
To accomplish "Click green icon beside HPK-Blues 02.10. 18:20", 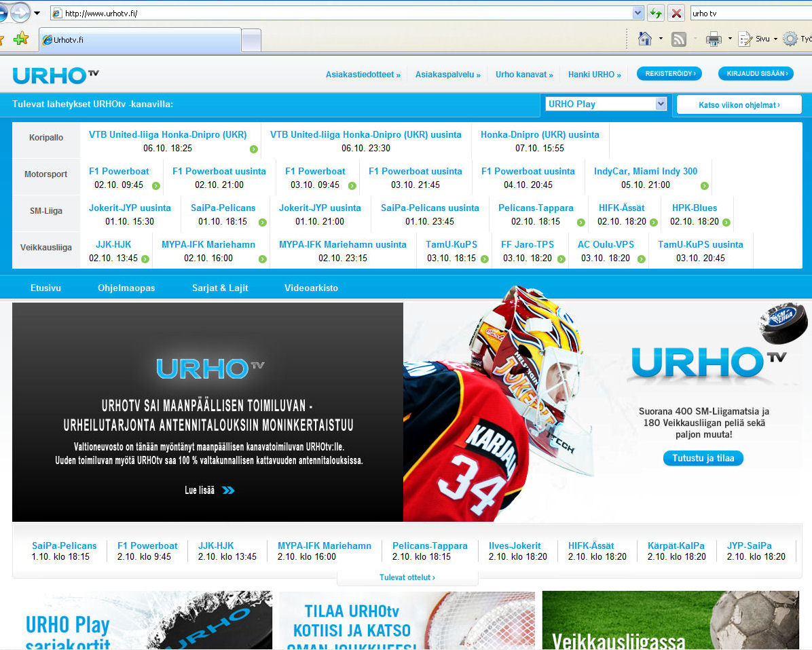I will 726,222.
